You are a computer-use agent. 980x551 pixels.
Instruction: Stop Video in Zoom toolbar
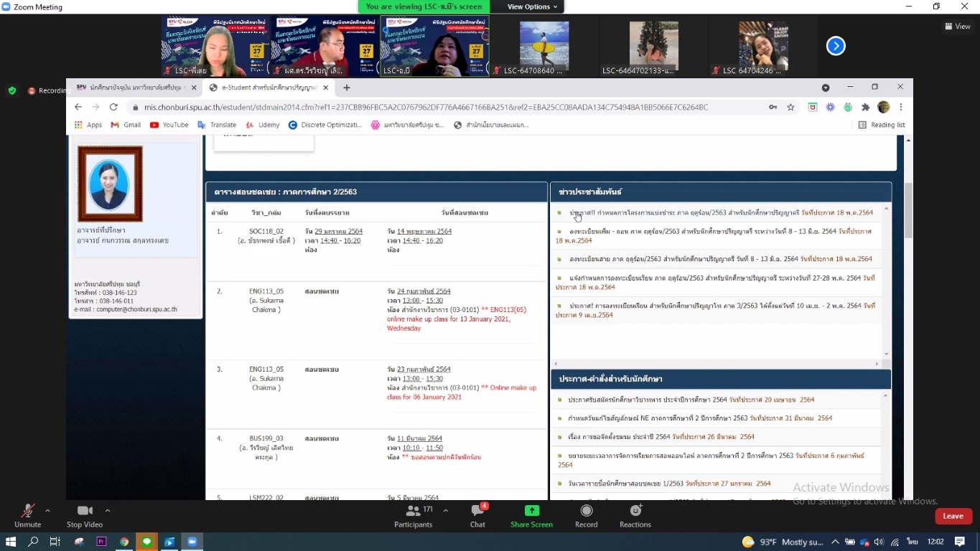pyautogui.click(x=85, y=515)
